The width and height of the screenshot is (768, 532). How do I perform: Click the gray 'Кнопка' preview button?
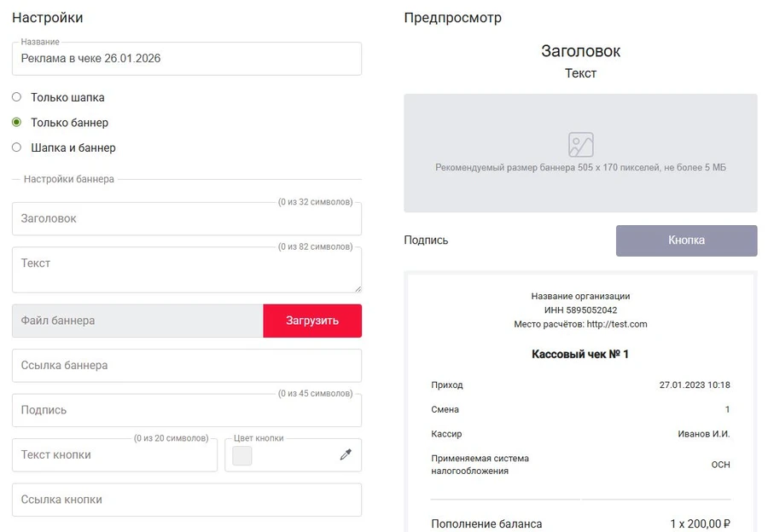[x=686, y=240]
